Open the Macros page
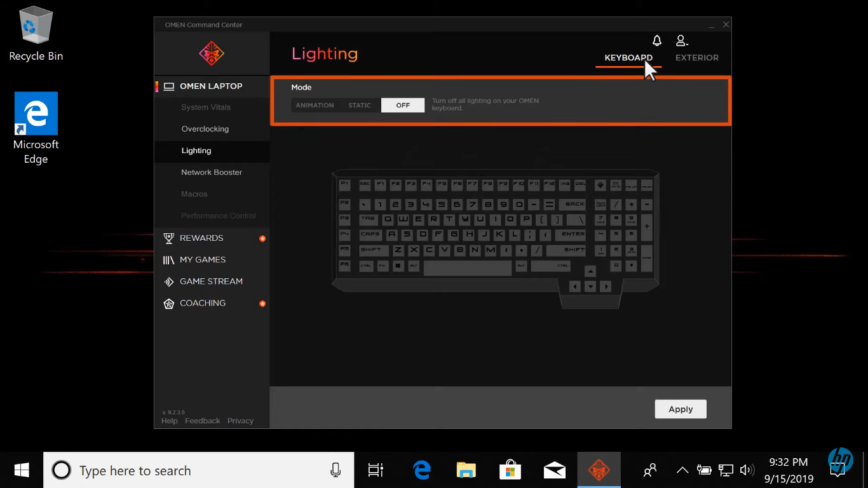Screen dimensions: 868x488 tap(194, 194)
